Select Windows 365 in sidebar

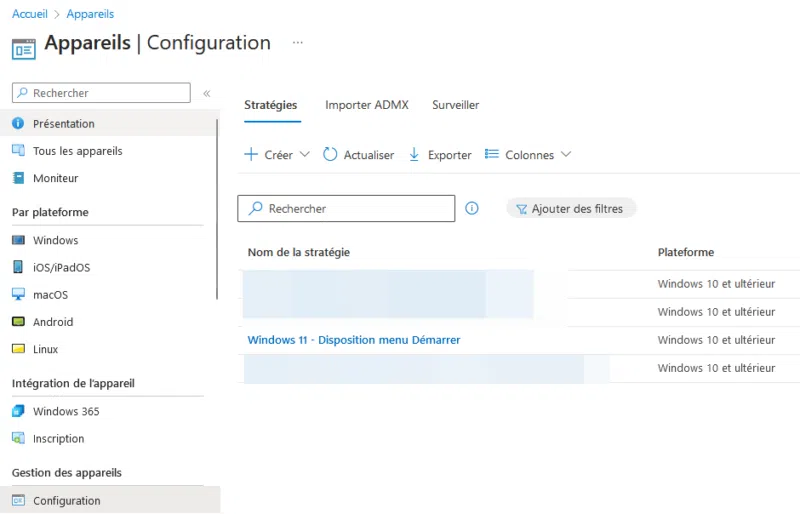point(108,411)
